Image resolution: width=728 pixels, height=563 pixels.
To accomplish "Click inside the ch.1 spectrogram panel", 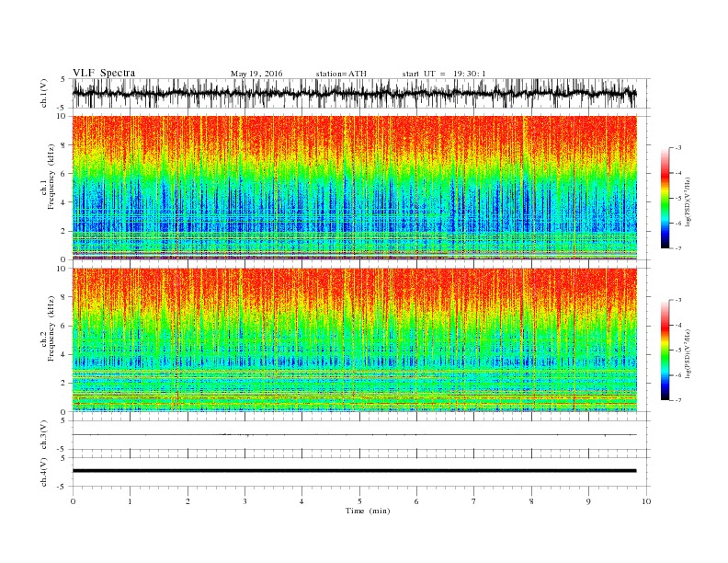I will click(x=354, y=187).
